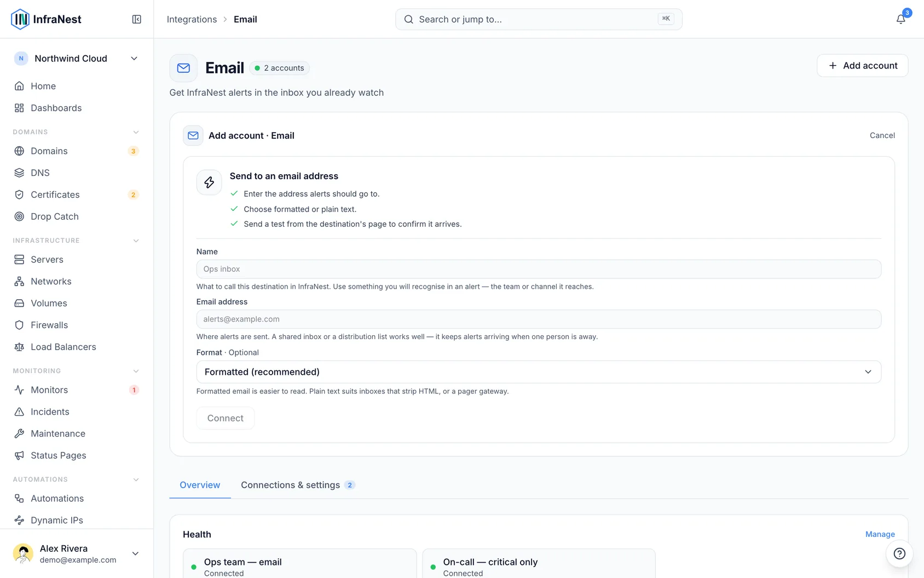Screen dimensions: 924x578
Task: Collapse the Automations section
Action: coord(136,479)
